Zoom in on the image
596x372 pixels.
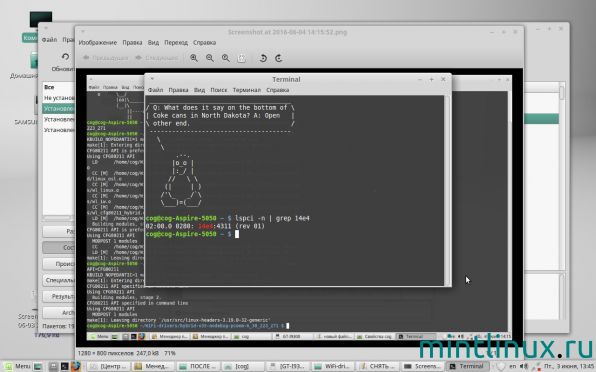tap(194, 58)
